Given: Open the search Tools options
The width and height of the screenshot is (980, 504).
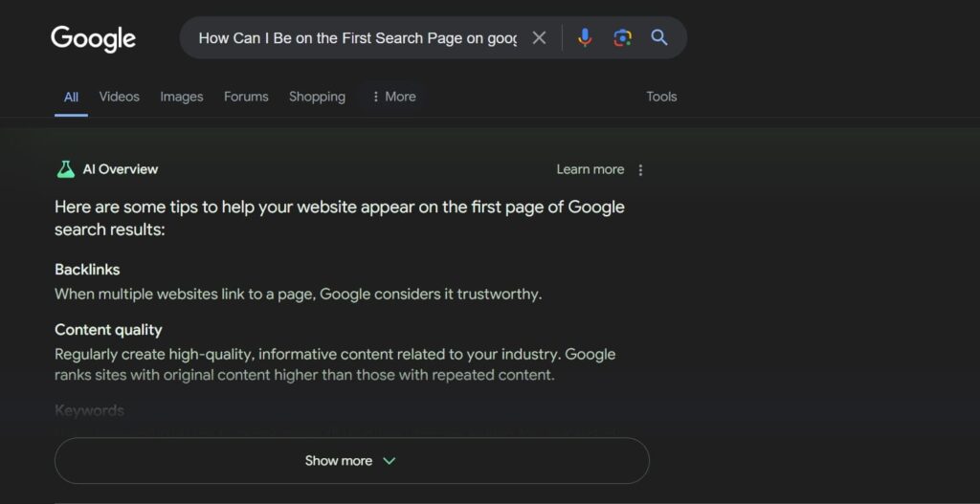Looking at the screenshot, I should point(661,97).
